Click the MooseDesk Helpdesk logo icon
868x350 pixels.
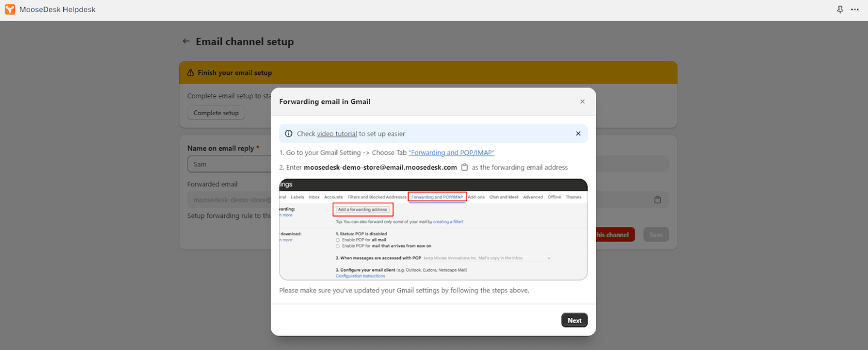10,10
